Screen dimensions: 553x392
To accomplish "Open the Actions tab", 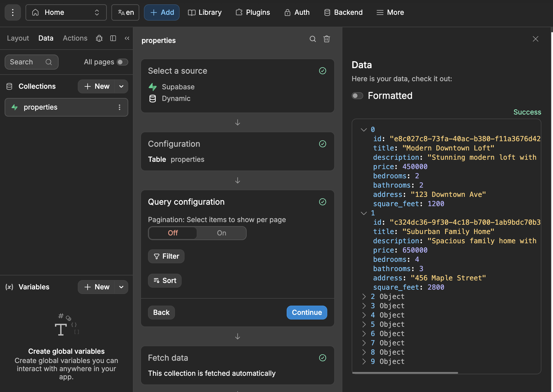I will point(75,38).
